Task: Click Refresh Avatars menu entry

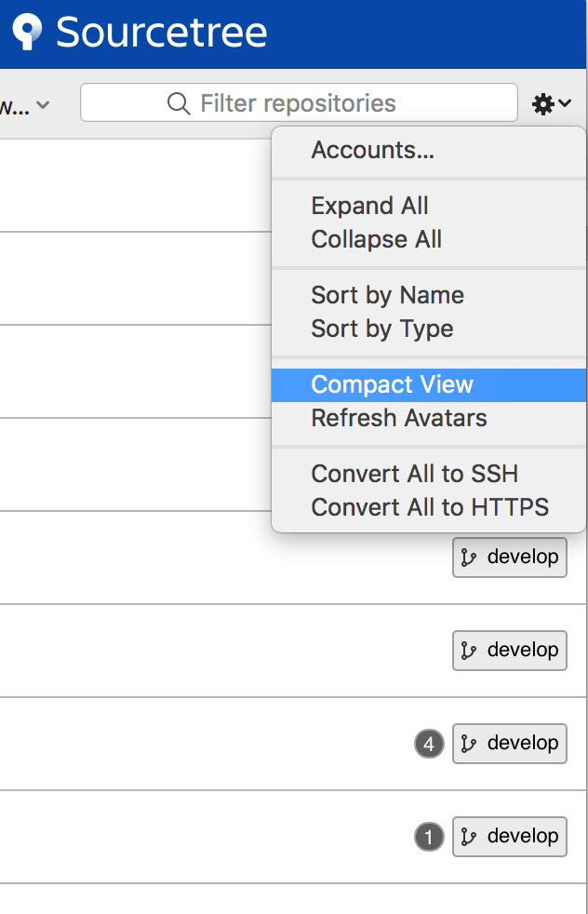Action: pyautogui.click(x=398, y=418)
